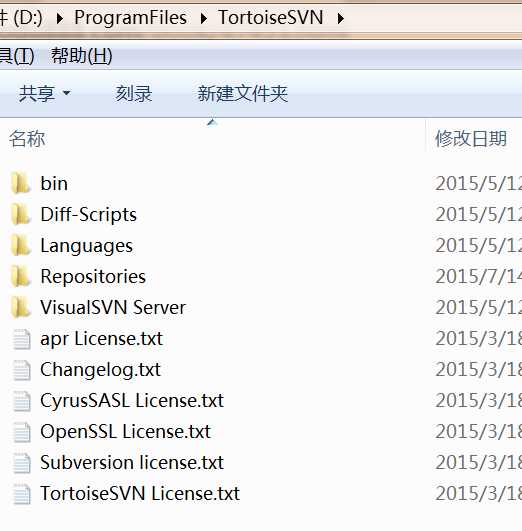Viewport: 522px width, 531px height.
Task: Select the CyrusSASL License.txt file icon
Action: click(x=22, y=401)
